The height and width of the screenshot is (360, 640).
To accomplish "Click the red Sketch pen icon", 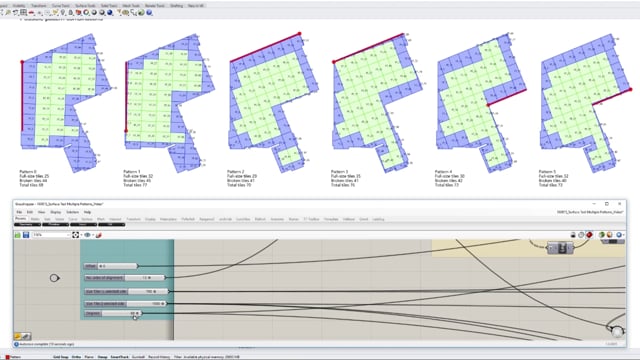I will click(98, 235).
